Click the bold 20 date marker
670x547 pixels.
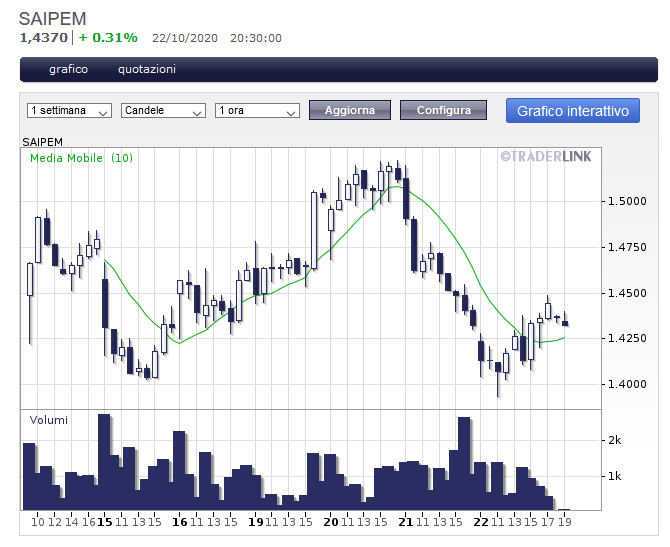point(331,522)
